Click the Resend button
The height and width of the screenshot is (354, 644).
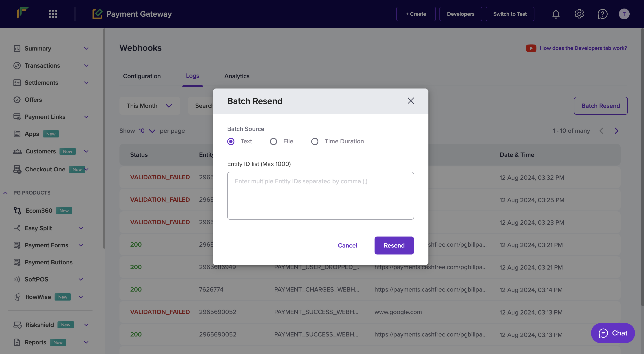[394, 245]
